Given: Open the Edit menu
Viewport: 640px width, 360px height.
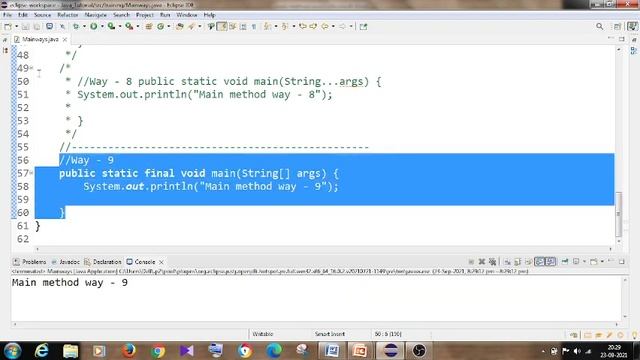Looking at the screenshot, I should coord(23,15).
